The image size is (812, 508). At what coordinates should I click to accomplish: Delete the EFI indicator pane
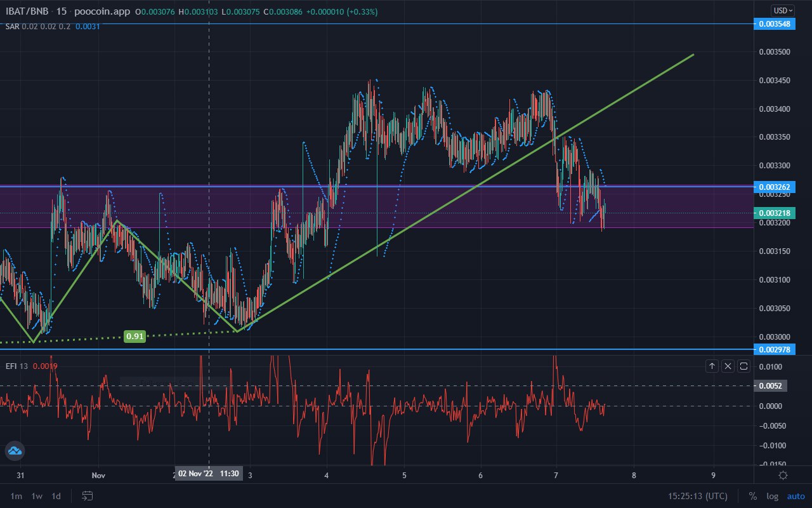click(728, 366)
